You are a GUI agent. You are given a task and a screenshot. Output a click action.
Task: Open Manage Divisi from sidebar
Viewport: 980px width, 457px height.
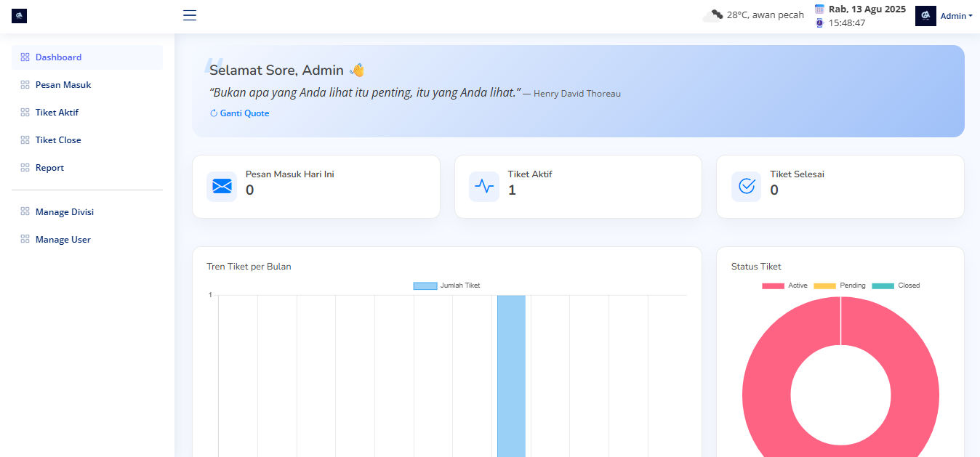pos(65,212)
